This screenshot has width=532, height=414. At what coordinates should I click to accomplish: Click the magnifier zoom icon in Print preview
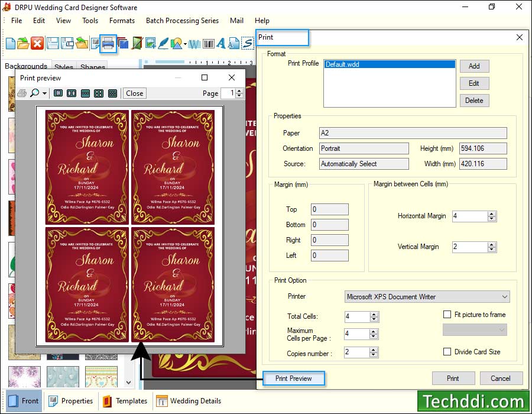35,93
